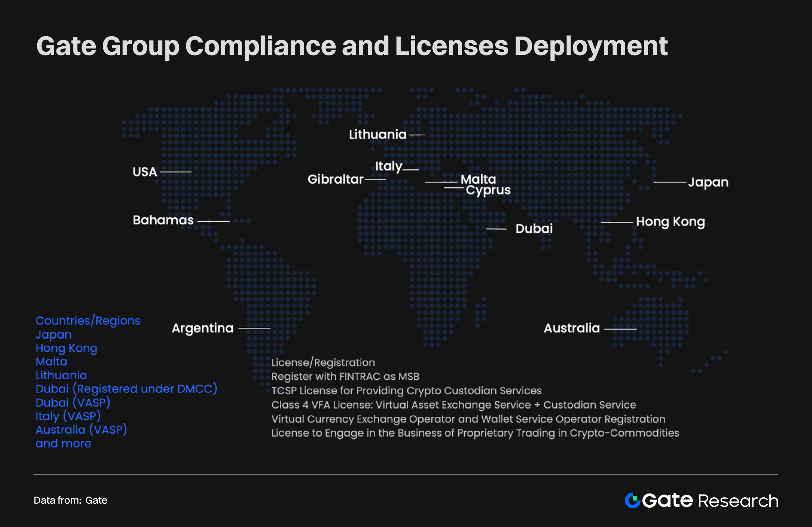Click the 'Data from: Gate' attribution text

tap(71, 500)
